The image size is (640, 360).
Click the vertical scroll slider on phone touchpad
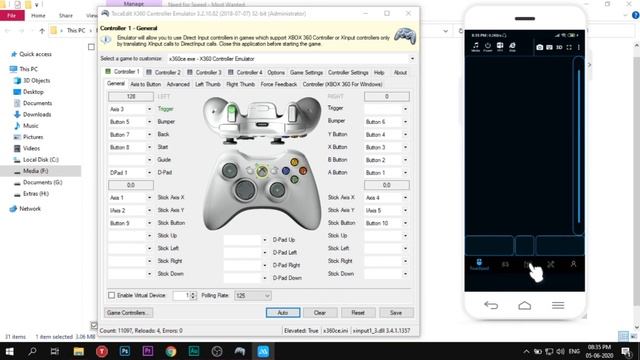click(579, 146)
